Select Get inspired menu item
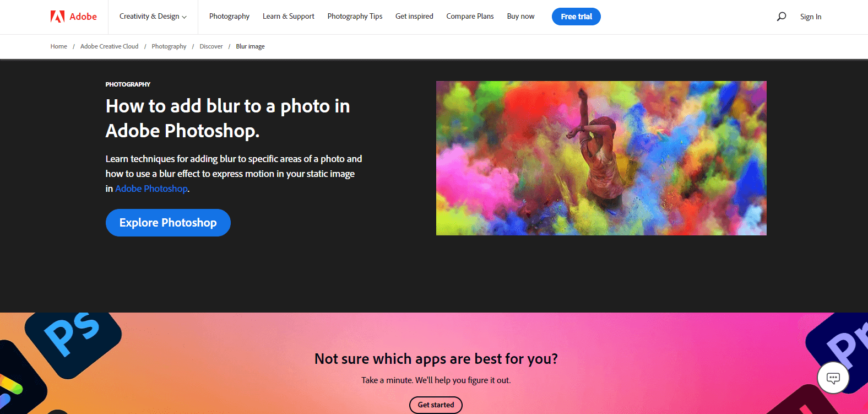 pyautogui.click(x=414, y=17)
